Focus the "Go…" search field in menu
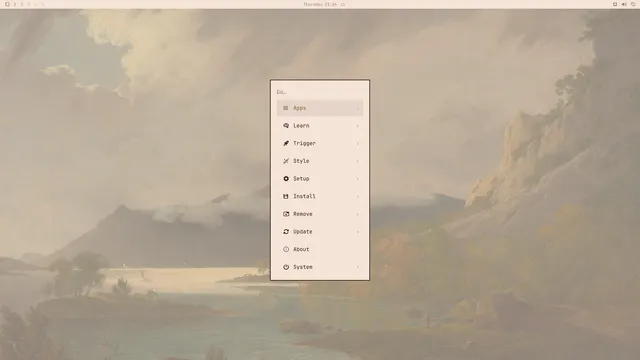Image resolution: width=640 pixels, height=360 pixels. (320, 92)
